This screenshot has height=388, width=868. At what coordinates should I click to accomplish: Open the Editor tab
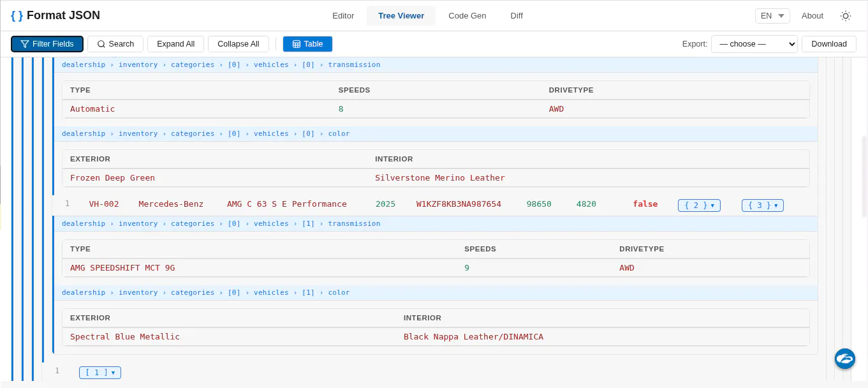pos(343,16)
